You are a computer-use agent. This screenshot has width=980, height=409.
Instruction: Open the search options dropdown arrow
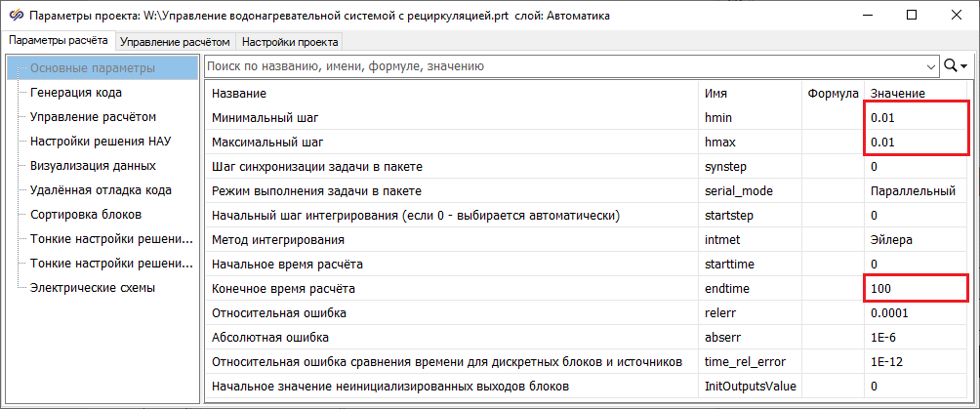[x=964, y=66]
